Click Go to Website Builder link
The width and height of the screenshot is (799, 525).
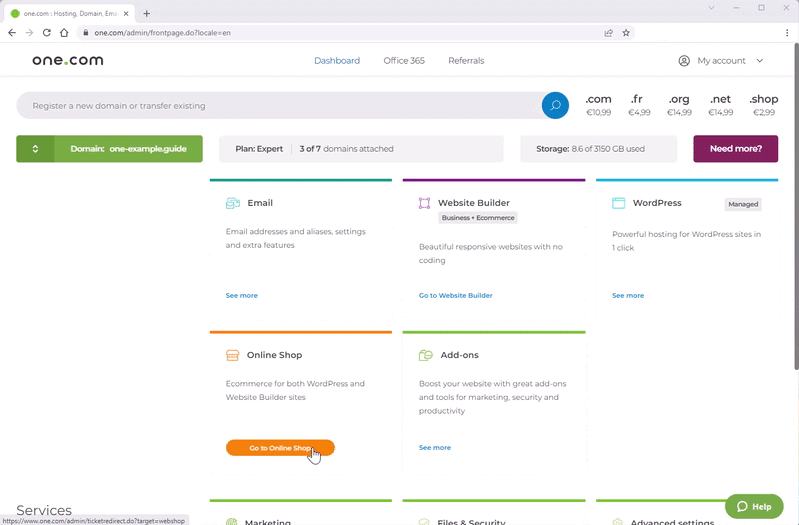coord(456,296)
